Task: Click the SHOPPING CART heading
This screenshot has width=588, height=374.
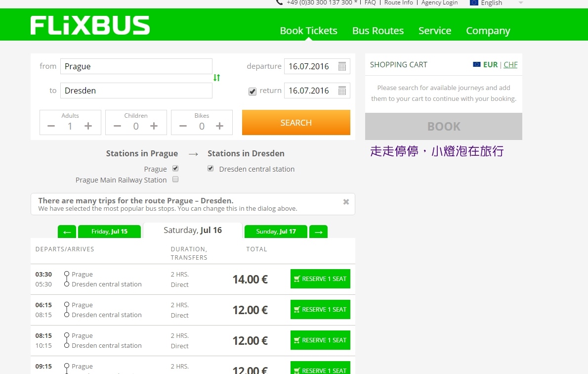Action: click(399, 65)
